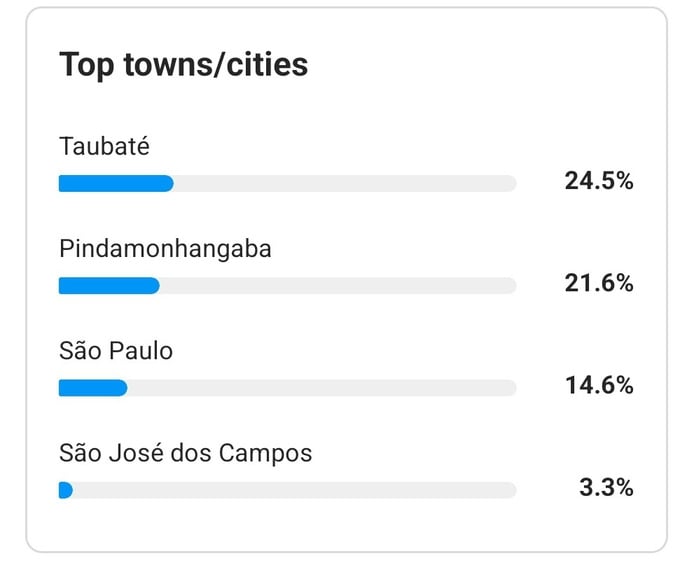Open the São José dos Campos entry
The height and width of the screenshot is (577, 687).
click(x=185, y=453)
